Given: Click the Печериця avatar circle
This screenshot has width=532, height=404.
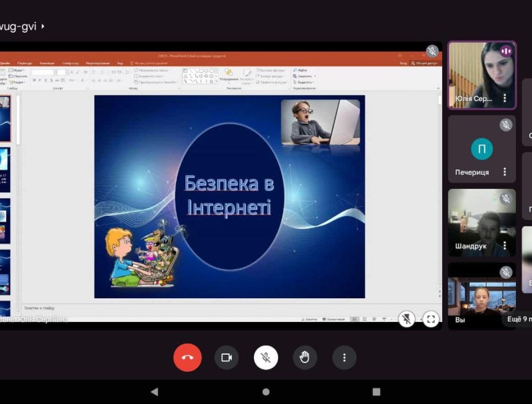Looking at the screenshot, I should 482,149.
